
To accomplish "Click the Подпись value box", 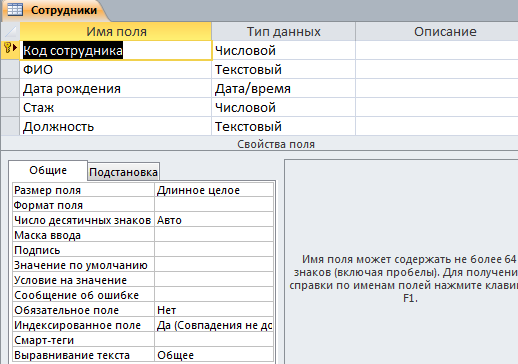I will tap(214, 250).
